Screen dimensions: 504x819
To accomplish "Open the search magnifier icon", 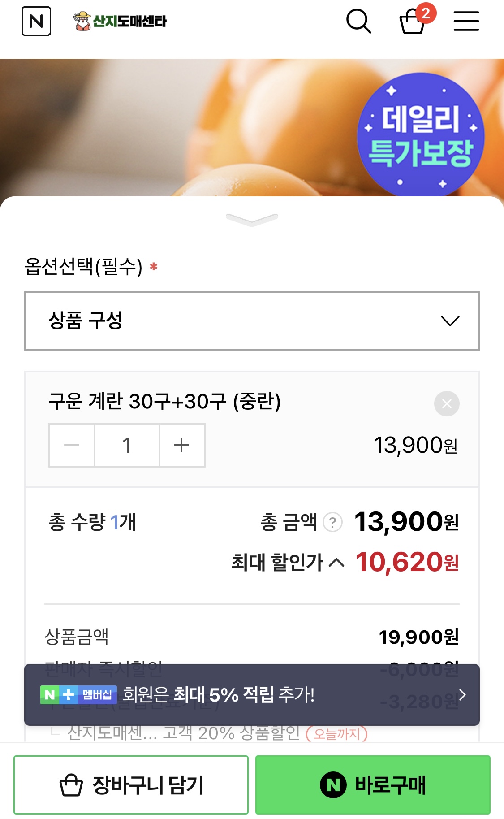I will [358, 21].
